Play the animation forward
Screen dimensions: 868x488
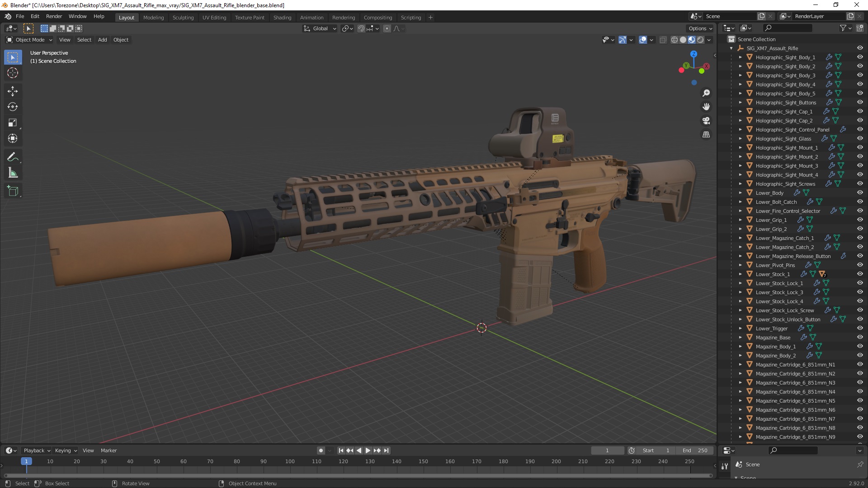[x=368, y=450]
